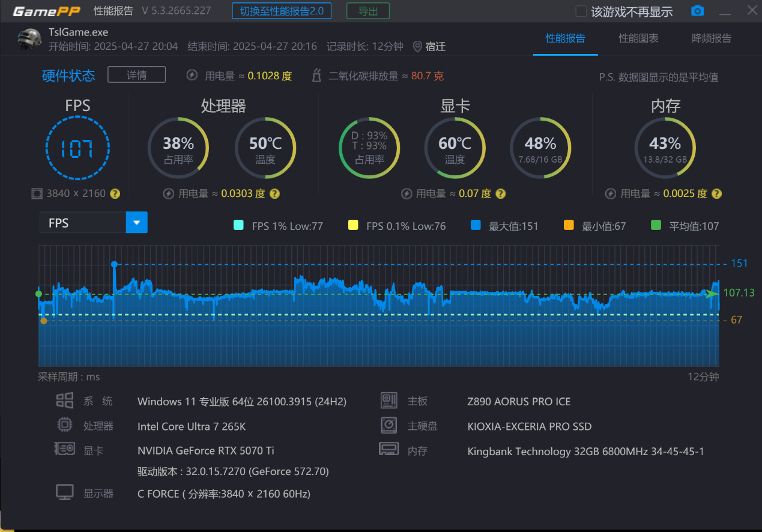The width and height of the screenshot is (762, 532).
Task: Click the graphics card icon beside 显卡 row
Action: pos(64,449)
